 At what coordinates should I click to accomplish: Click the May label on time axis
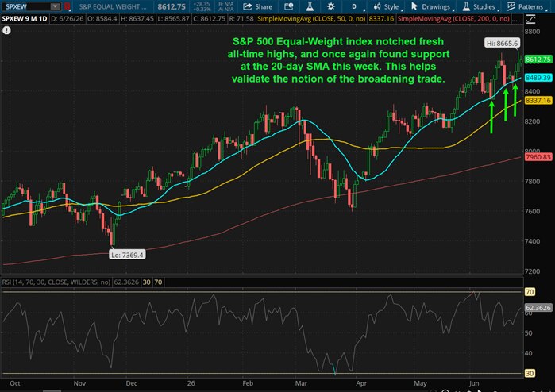pyautogui.click(x=420, y=383)
